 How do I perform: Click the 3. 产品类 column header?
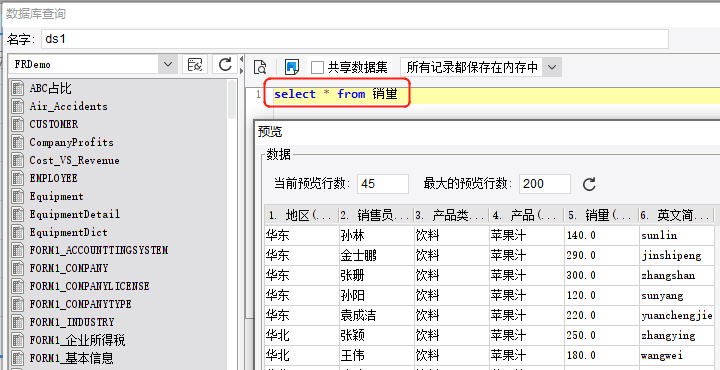(x=451, y=215)
